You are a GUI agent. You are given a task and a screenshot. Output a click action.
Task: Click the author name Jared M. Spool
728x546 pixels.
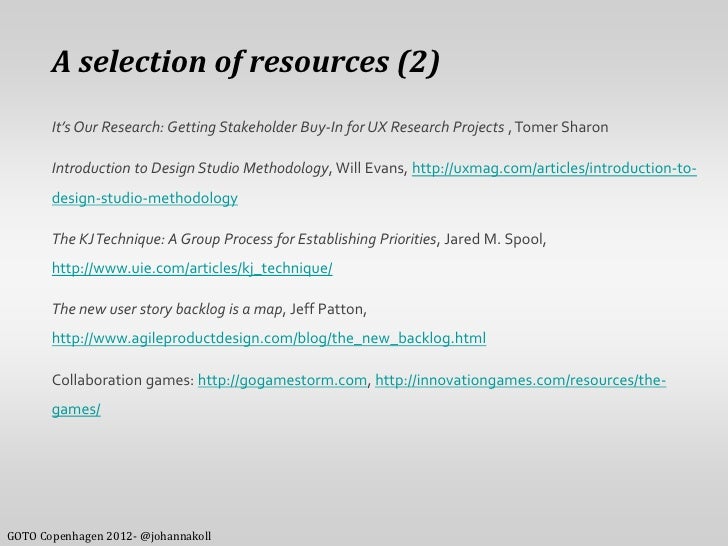click(494, 239)
